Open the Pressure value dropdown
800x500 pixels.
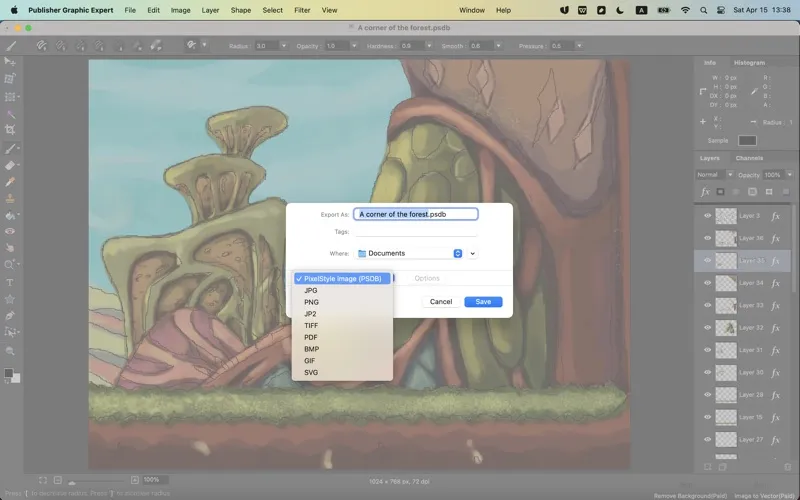pos(579,46)
